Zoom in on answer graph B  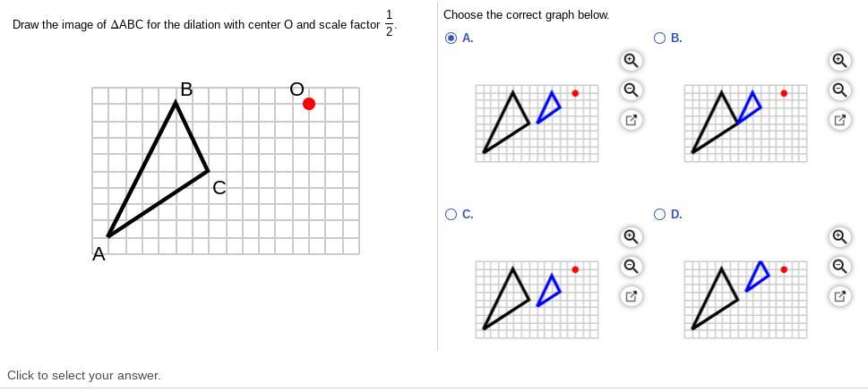click(x=839, y=61)
